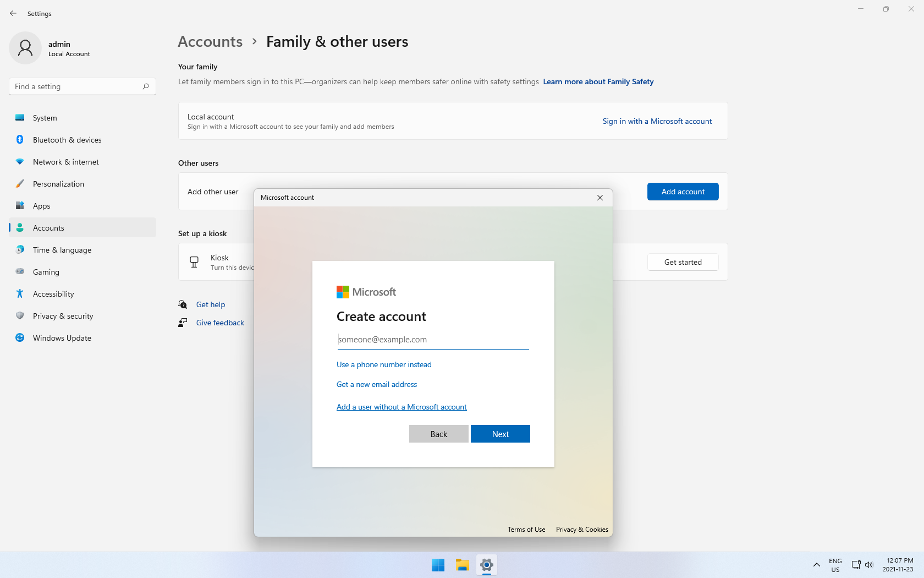Image resolution: width=924 pixels, height=578 pixels.
Task: Click the Privacy & security shield icon
Action: click(x=20, y=316)
